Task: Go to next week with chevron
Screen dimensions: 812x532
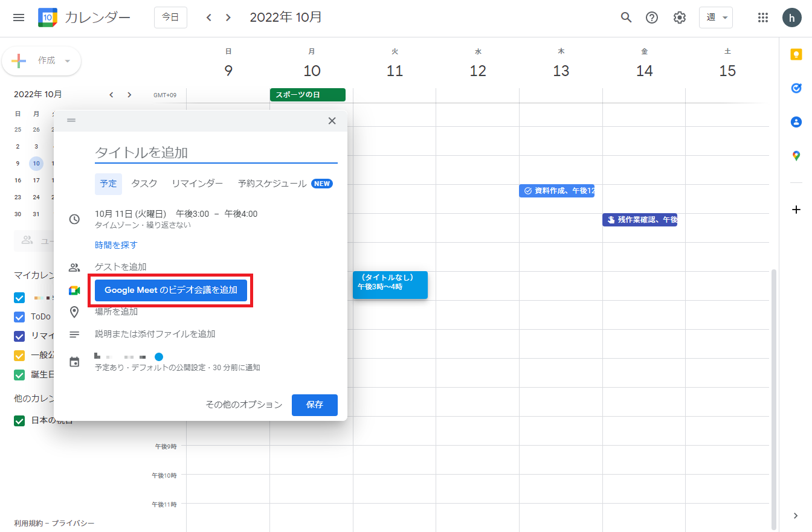Action: (228, 18)
